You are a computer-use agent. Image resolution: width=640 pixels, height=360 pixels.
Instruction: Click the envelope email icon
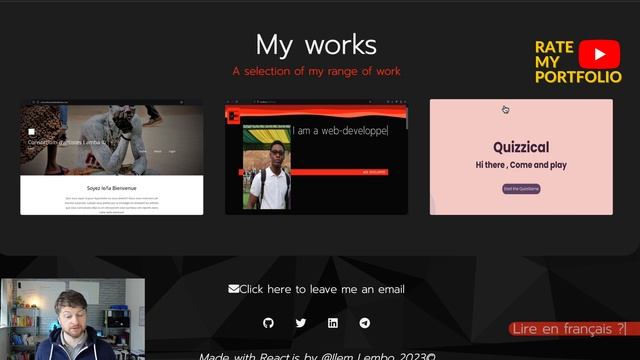coord(233,289)
